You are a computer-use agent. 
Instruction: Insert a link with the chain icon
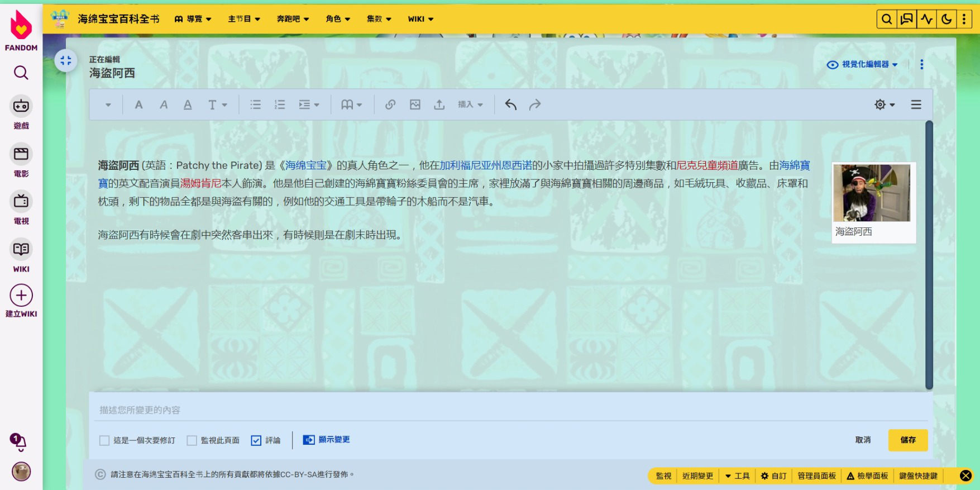click(x=390, y=104)
